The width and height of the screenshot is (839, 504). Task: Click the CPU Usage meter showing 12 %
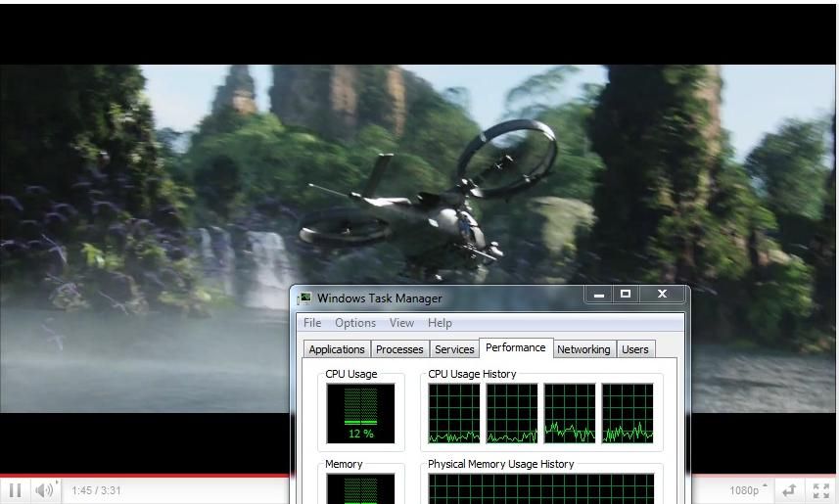point(360,413)
